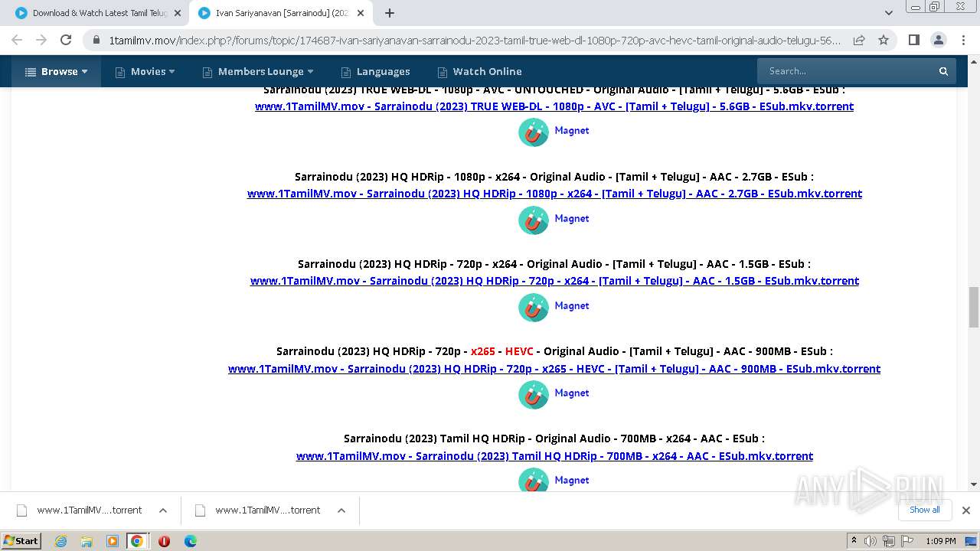Open the Chrome three-dot menu
This screenshot has width=980, height=551.
[x=962, y=40]
